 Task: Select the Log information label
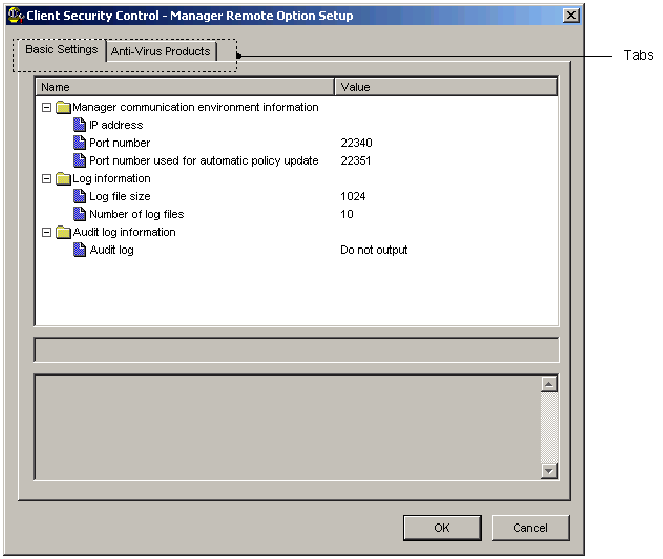tap(111, 178)
